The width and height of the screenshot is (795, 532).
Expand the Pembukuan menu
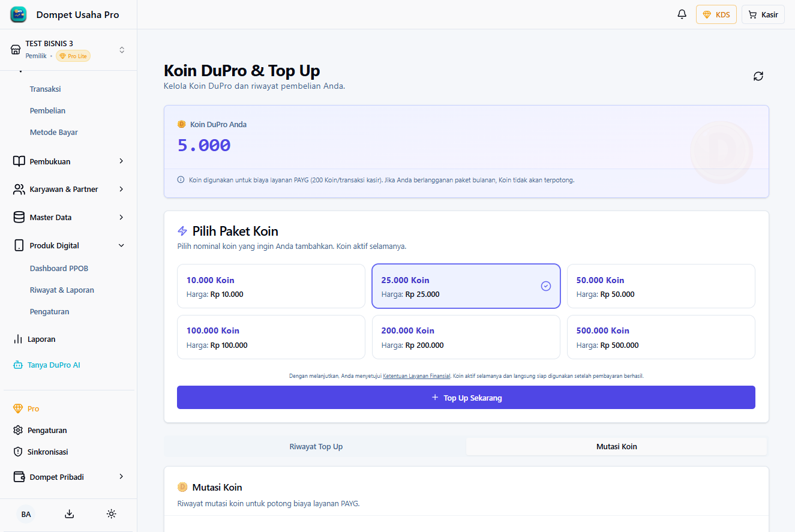[x=68, y=161]
